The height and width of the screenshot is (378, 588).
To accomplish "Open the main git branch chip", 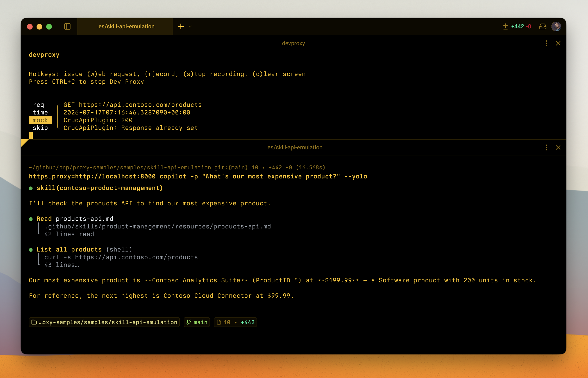I will 197,322.
